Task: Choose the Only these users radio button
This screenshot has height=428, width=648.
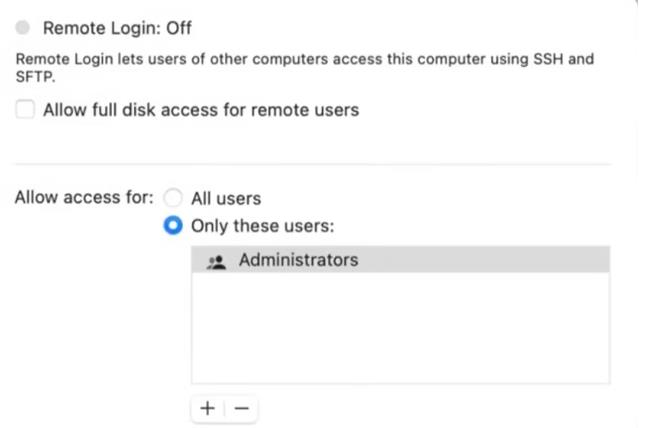Action: [x=173, y=225]
